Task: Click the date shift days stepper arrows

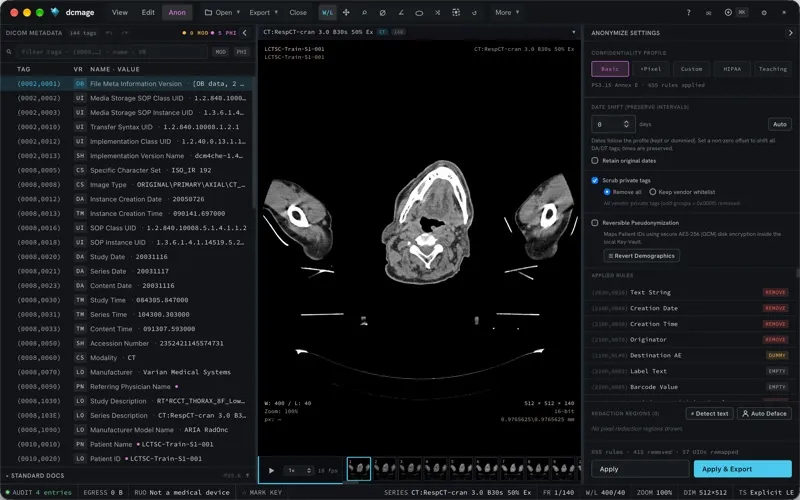Action: click(627, 124)
